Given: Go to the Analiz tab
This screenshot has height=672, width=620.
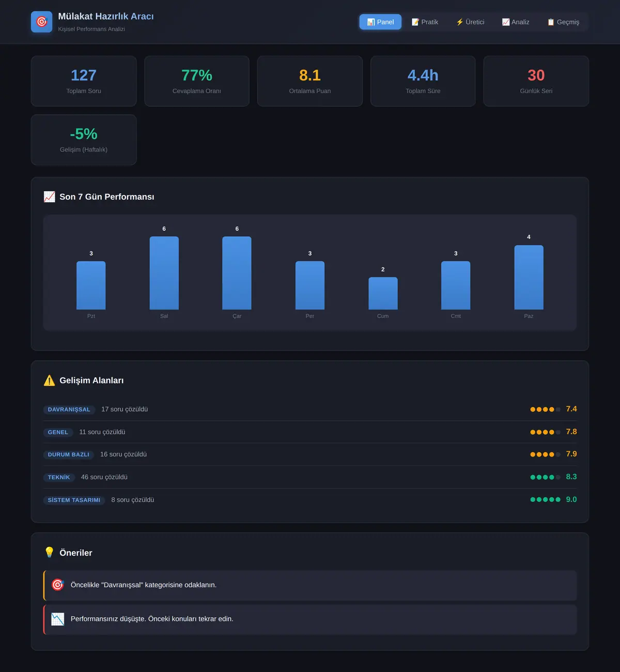Looking at the screenshot, I should tap(516, 22).
